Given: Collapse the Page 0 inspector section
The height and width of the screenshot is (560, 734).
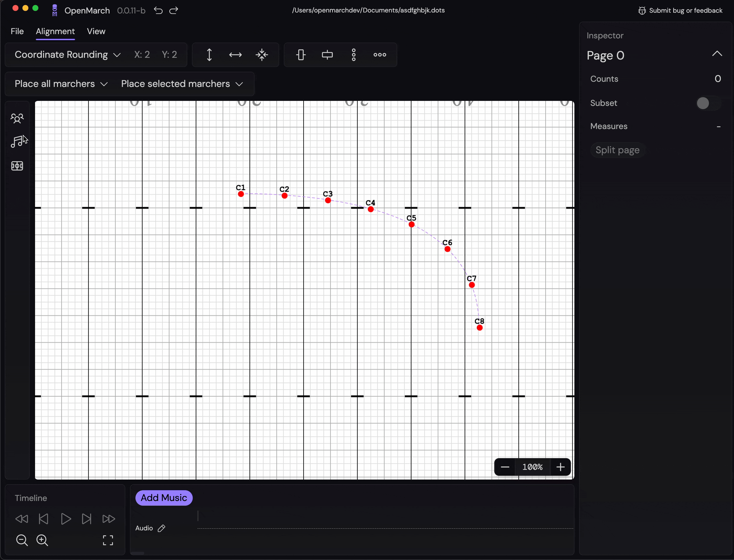Looking at the screenshot, I should 717,54.
